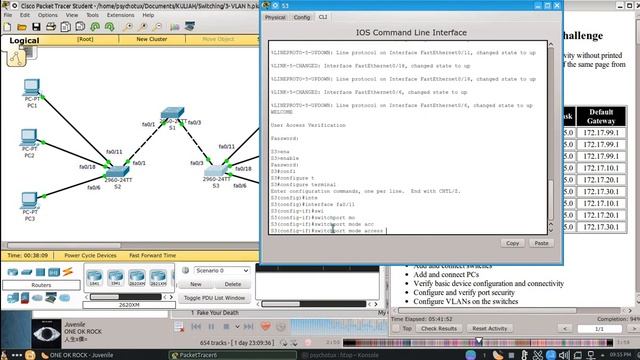
Task: Click Power Cycle Devices
Action: coord(90,256)
